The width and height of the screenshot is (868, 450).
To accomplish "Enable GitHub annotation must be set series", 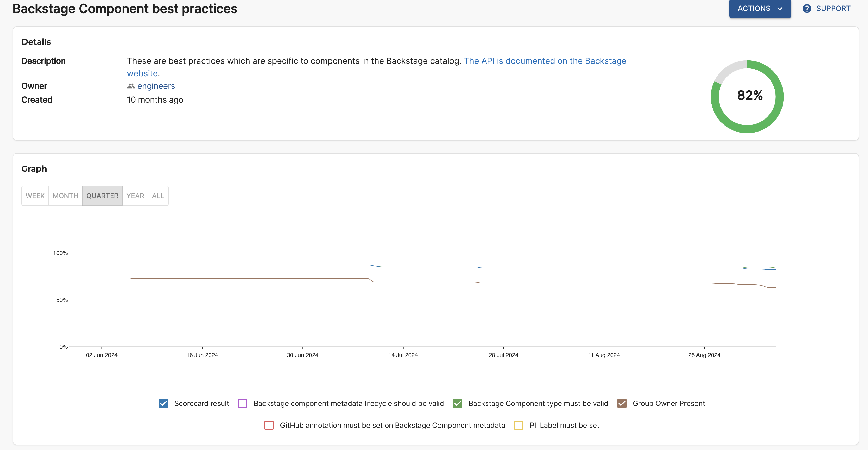I will tap(269, 425).
